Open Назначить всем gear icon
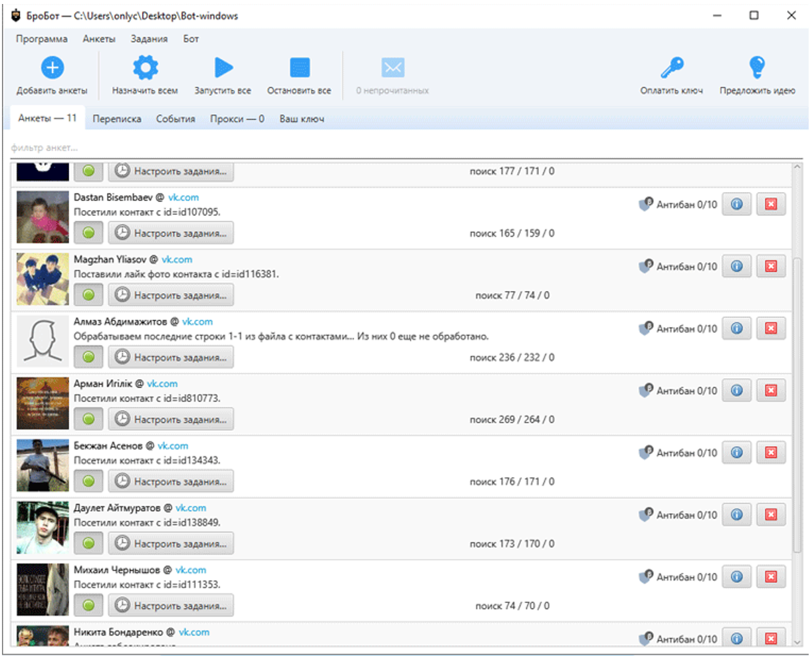812x658 pixels. [146, 67]
